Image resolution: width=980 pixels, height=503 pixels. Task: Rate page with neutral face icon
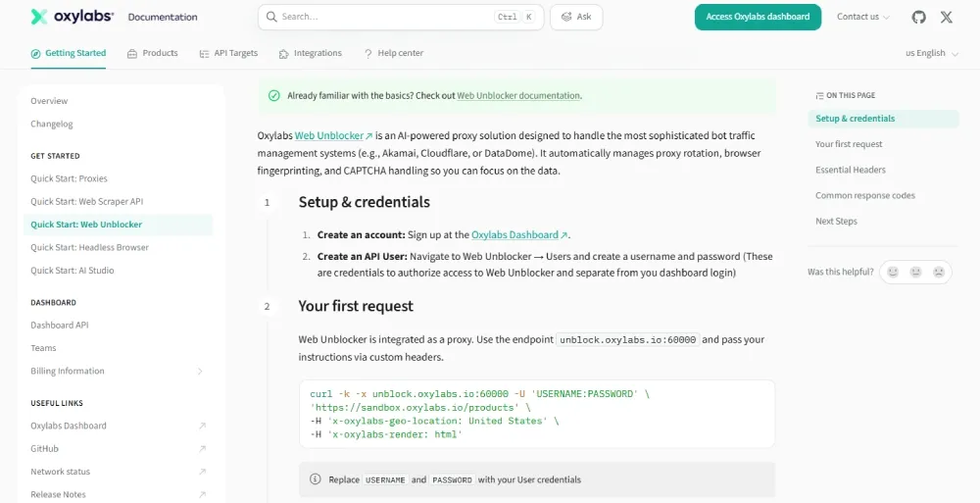[x=915, y=273]
